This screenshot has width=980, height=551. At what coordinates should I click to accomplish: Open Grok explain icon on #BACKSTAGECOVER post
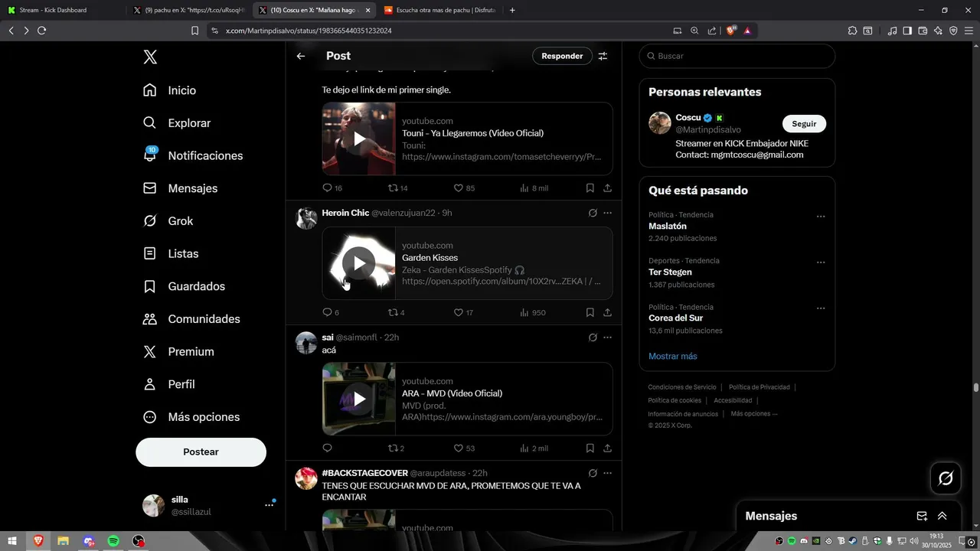coord(593,473)
